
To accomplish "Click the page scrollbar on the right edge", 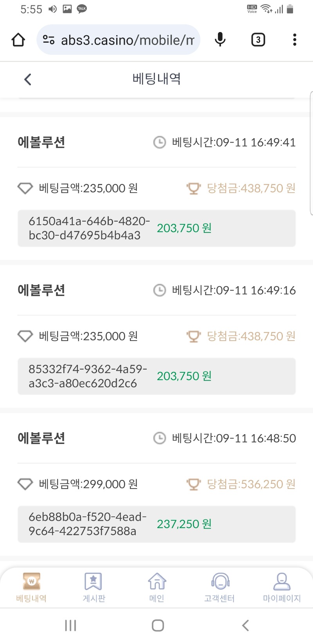I will tap(311, 153).
